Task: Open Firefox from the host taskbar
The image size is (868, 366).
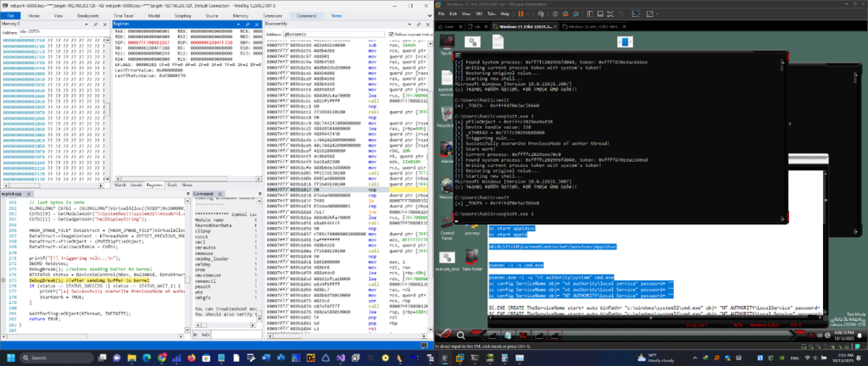Action: (192, 358)
